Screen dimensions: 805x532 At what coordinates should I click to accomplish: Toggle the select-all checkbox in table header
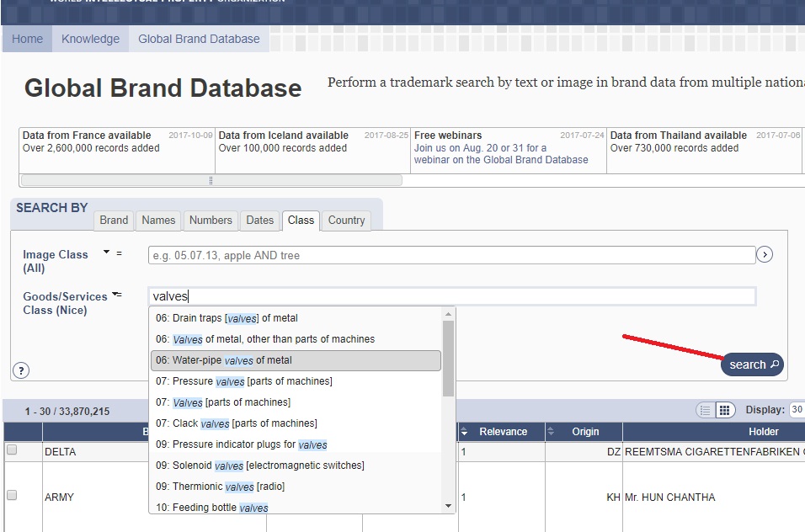click(23, 432)
